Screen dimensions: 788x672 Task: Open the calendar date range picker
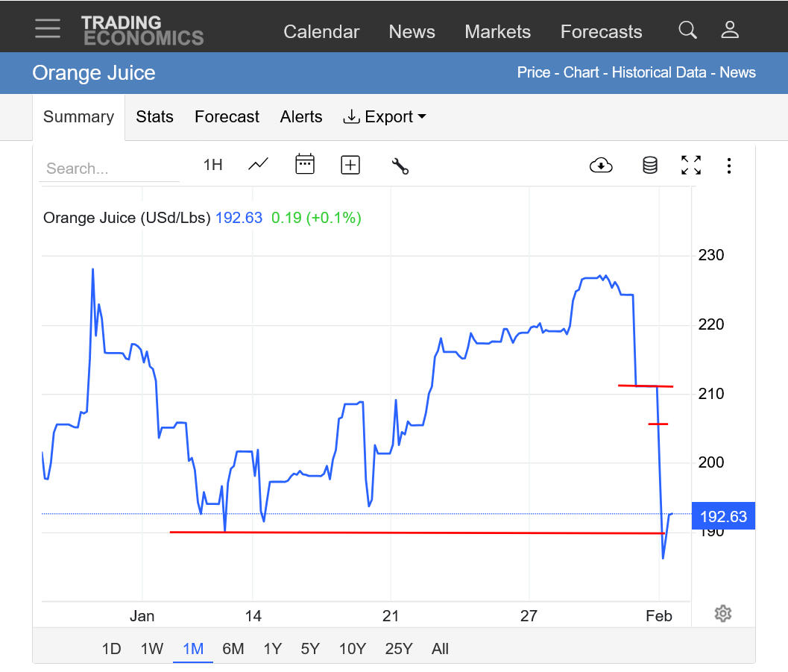pos(305,165)
